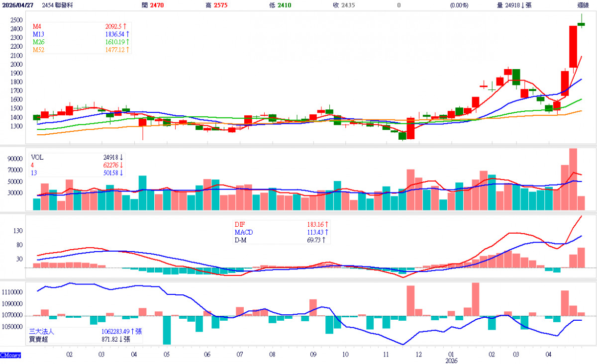Click the up arrow beside D-M 69.73
Image resolution: width=597 pixels, height=364 pixels.
click(324, 240)
